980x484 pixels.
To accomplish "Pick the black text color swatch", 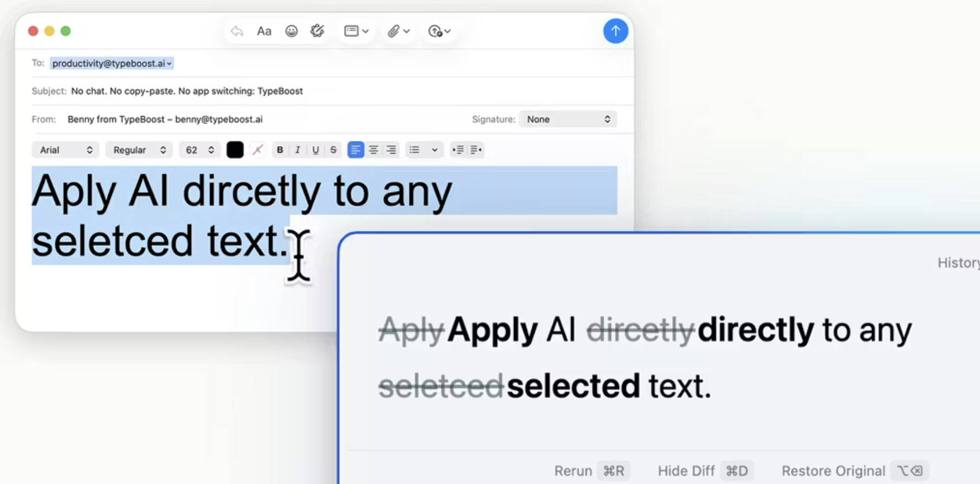I will pos(235,150).
